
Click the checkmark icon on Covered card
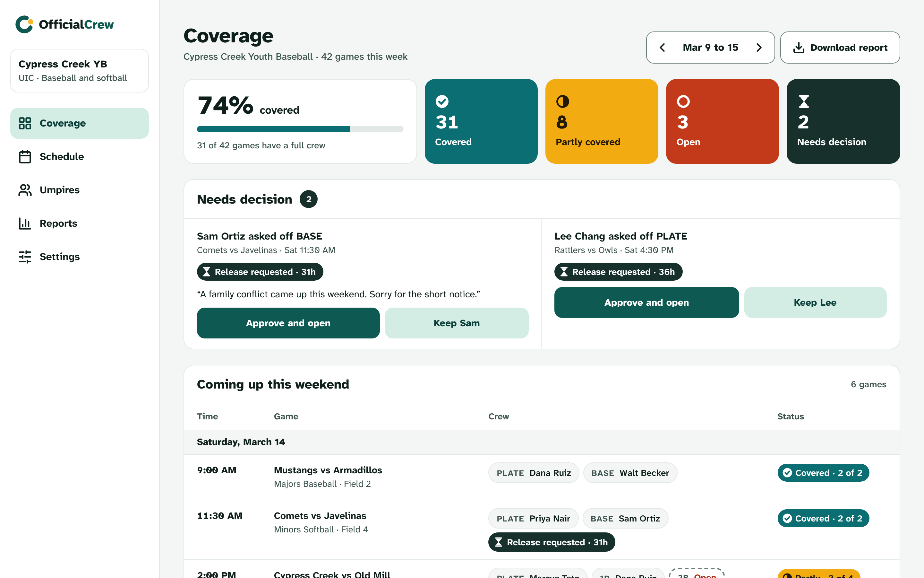pos(442,101)
